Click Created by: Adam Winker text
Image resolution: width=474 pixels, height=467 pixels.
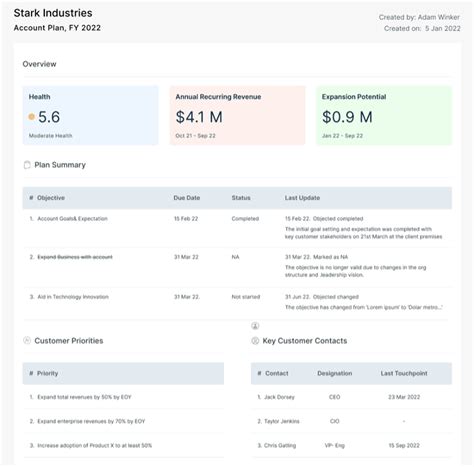click(x=419, y=17)
